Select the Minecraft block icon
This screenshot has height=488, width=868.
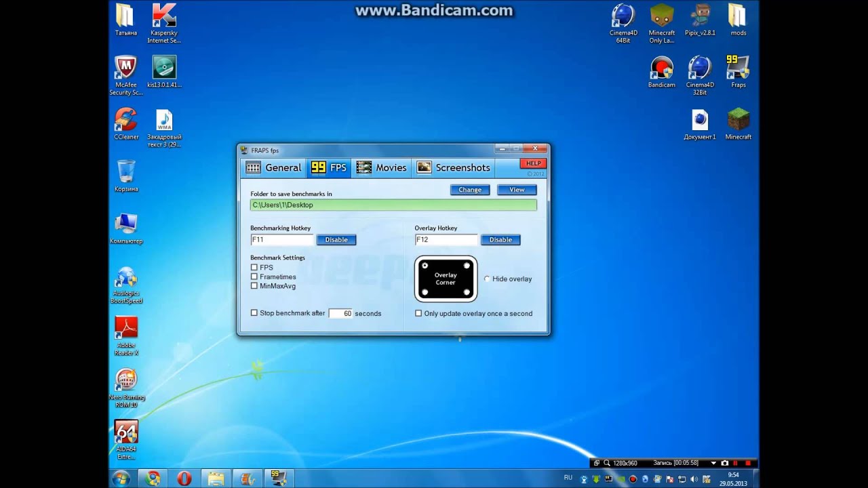click(738, 124)
